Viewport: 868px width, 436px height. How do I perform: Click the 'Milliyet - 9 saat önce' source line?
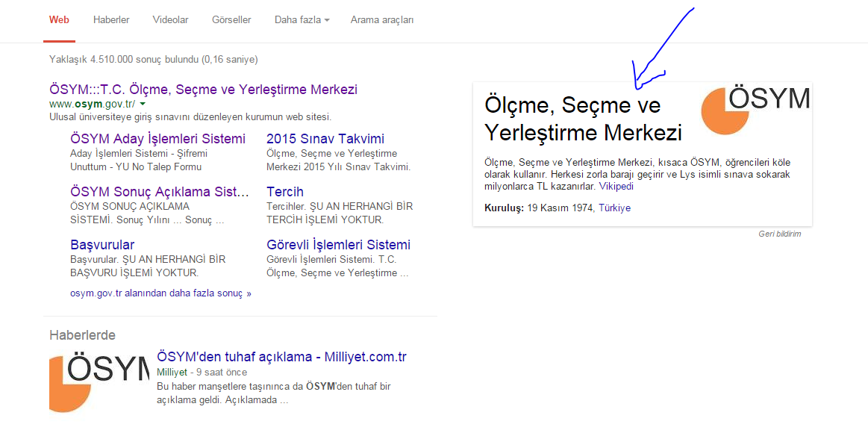pyautogui.click(x=202, y=373)
